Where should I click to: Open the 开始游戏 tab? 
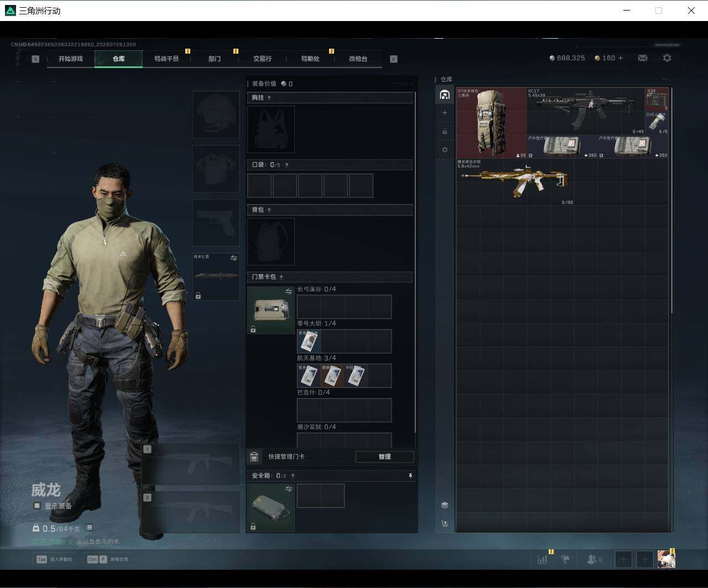pos(71,59)
